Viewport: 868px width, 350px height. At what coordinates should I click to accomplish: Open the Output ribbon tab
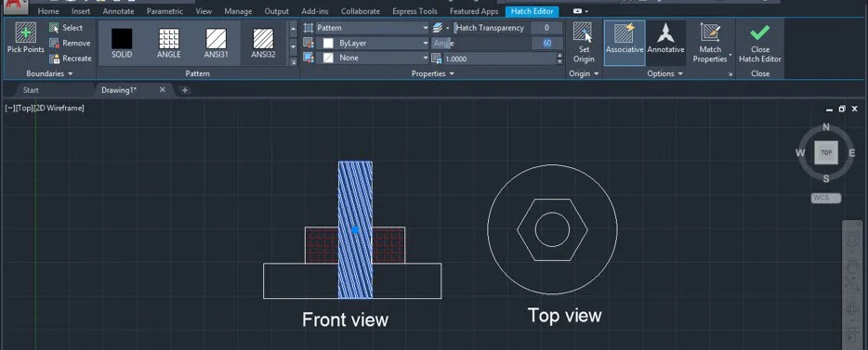point(277,11)
